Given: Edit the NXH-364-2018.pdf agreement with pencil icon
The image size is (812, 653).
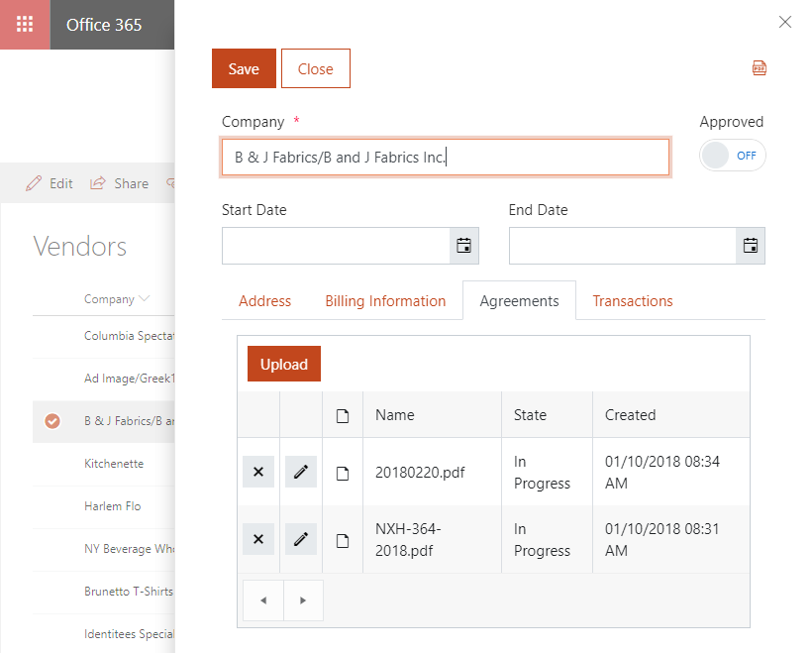Looking at the screenshot, I should point(301,539).
